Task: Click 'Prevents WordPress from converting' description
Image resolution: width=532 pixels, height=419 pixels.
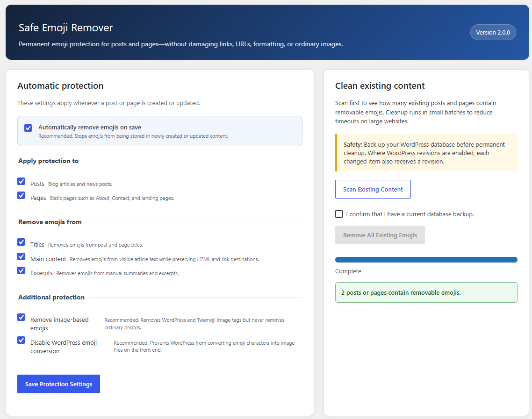Action: pyautogui.click(x=204, y=347)
